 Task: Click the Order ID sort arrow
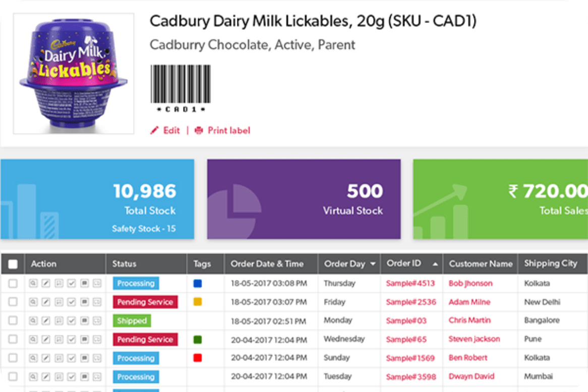tap(435, 264)
